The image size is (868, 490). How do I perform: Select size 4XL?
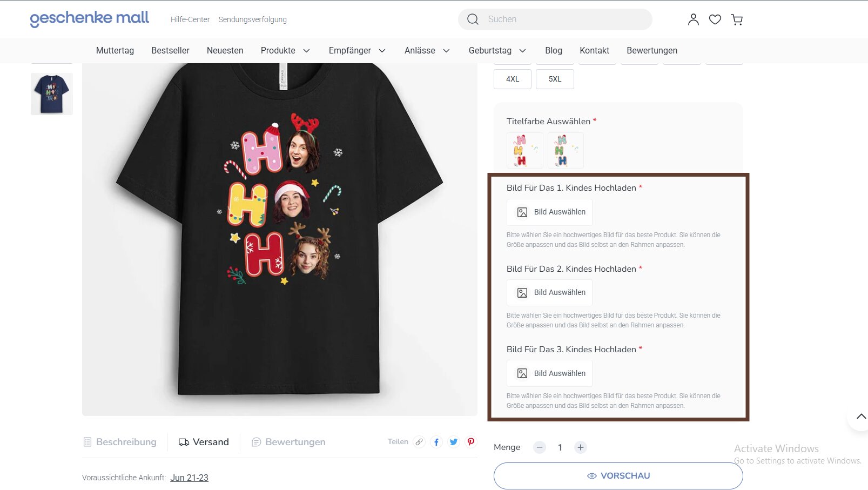tap(513, 79)
